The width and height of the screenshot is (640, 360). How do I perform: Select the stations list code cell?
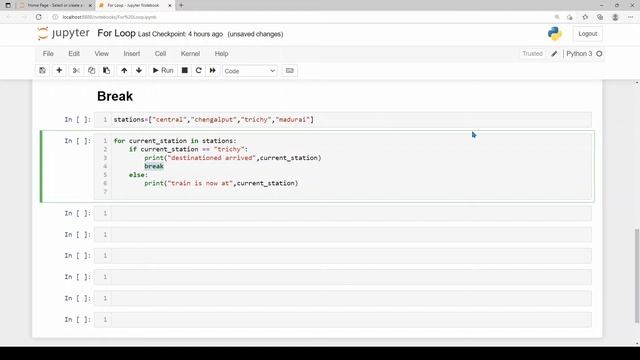342,120
